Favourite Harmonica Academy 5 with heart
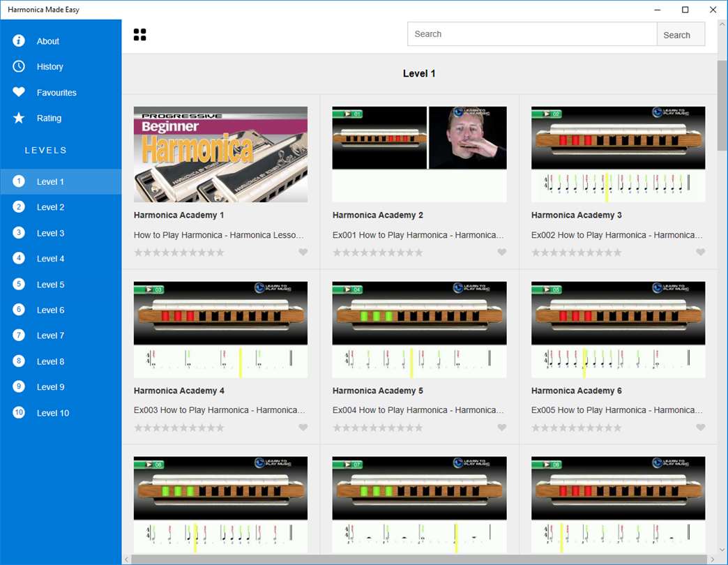 click(502, 427)
